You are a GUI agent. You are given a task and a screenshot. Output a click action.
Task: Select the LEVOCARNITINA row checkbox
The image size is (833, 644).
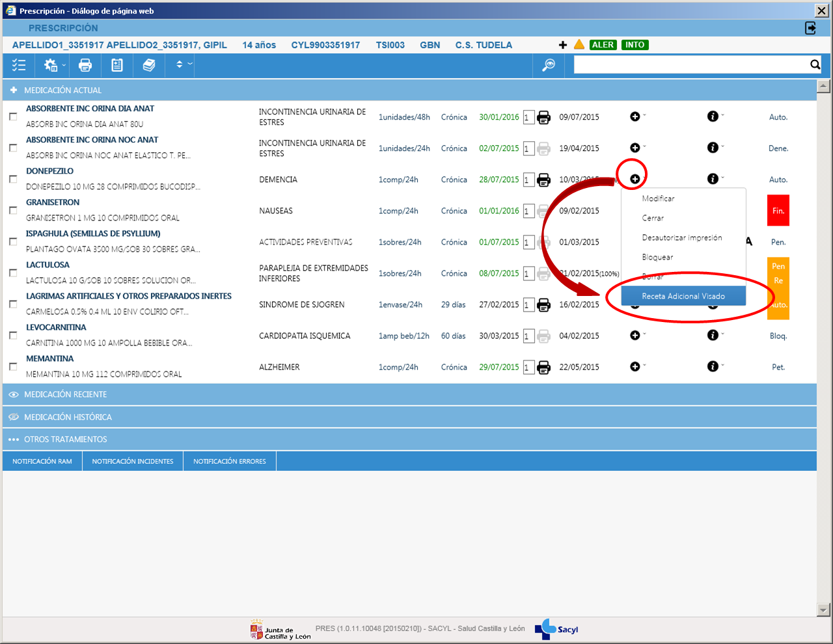tap(13, 336)
